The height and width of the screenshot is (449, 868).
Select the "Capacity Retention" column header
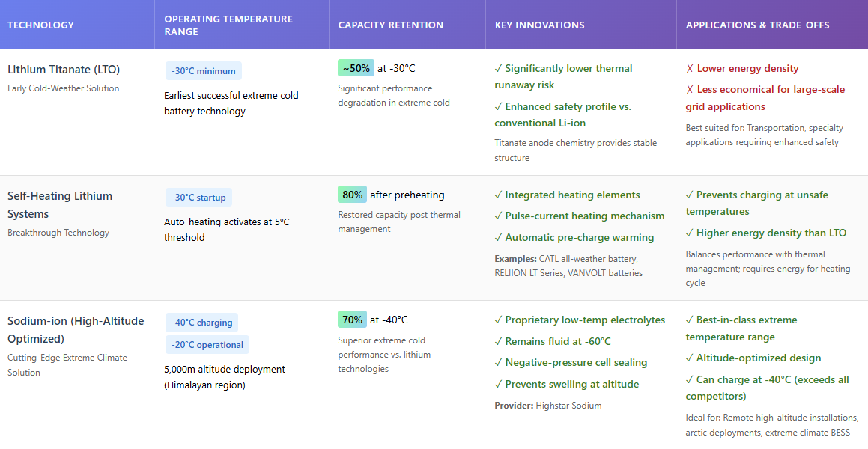point(390,25)
